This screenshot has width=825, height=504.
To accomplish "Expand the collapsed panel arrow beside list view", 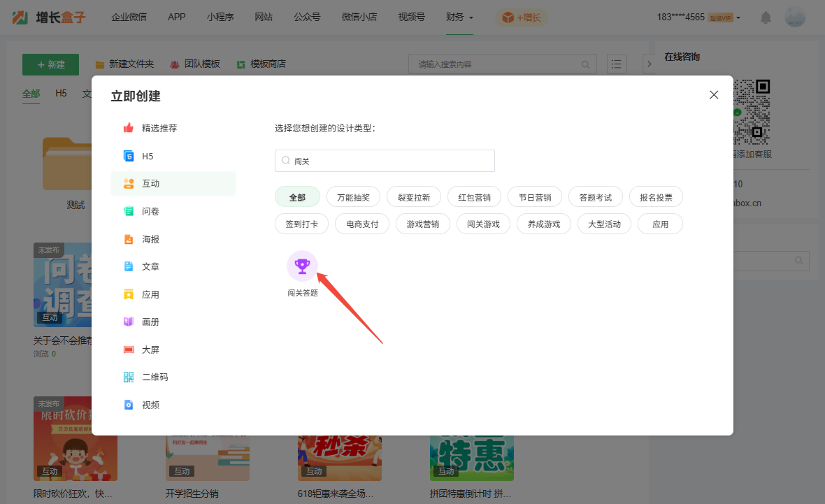I will [648, 64].
